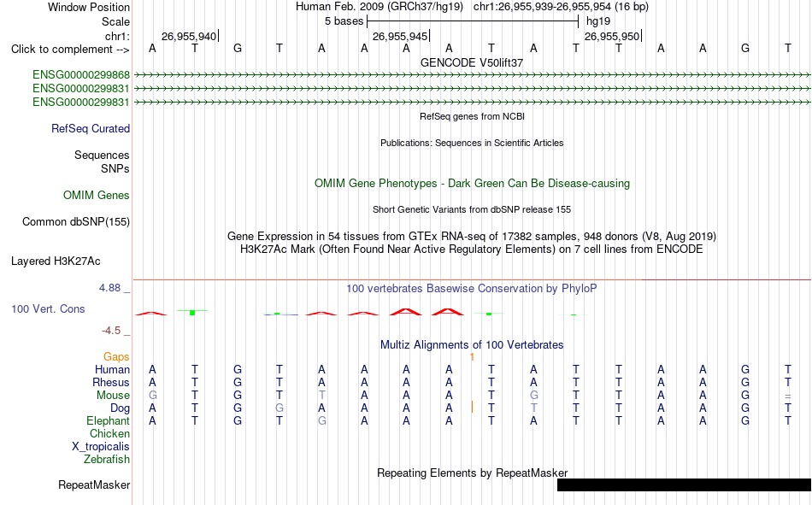Click the X_tropicalis species label
This screenshot has height=505, width=812.
pos(101,447)
